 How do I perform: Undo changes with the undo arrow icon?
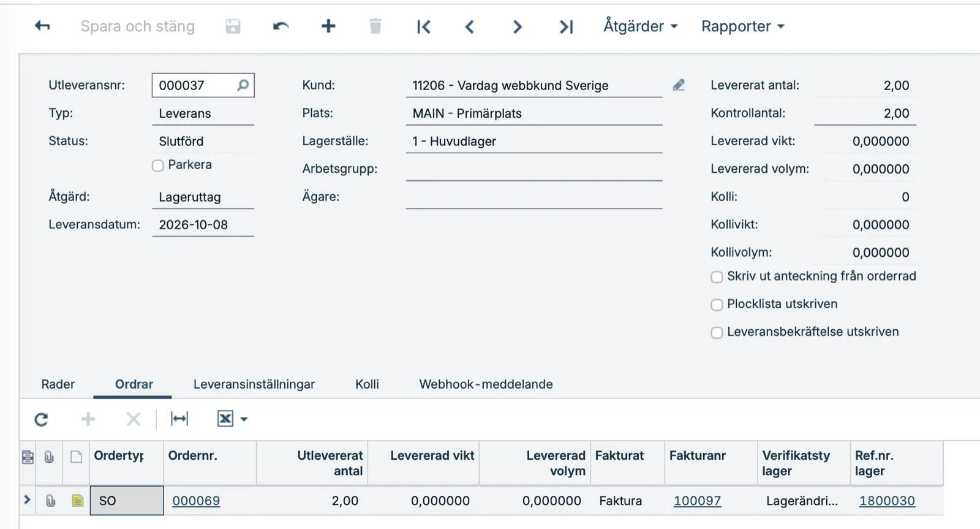[281, 26]
